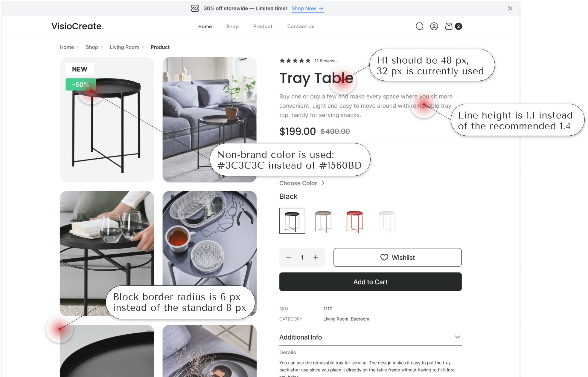The height and width of the screenshot is (377, 588).
Task: Select the black table color option
Action: pos(292,221)
